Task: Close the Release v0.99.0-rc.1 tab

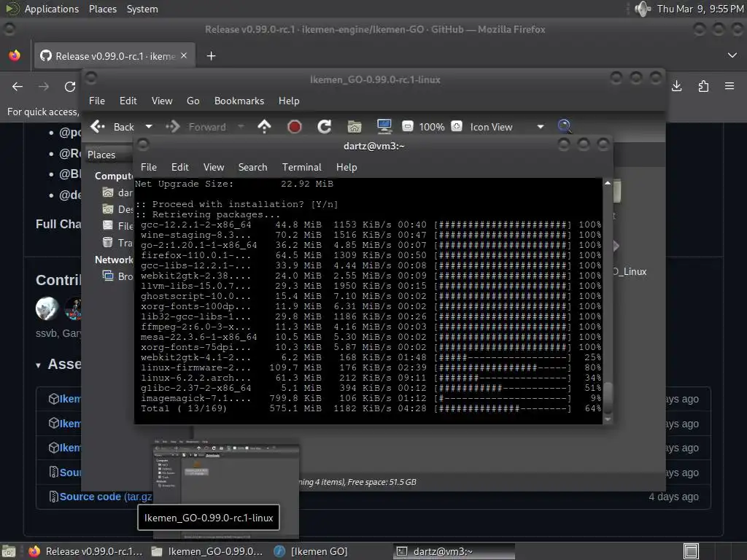Action: click(184, 55)
